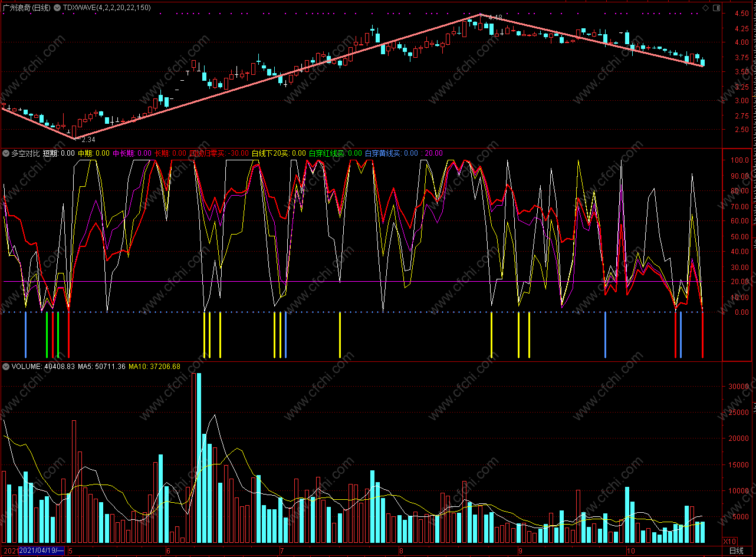Screen dimensions: 756x557
Task: Open the VOLUME indicator dropdown arrow
Action: point(6,366)
